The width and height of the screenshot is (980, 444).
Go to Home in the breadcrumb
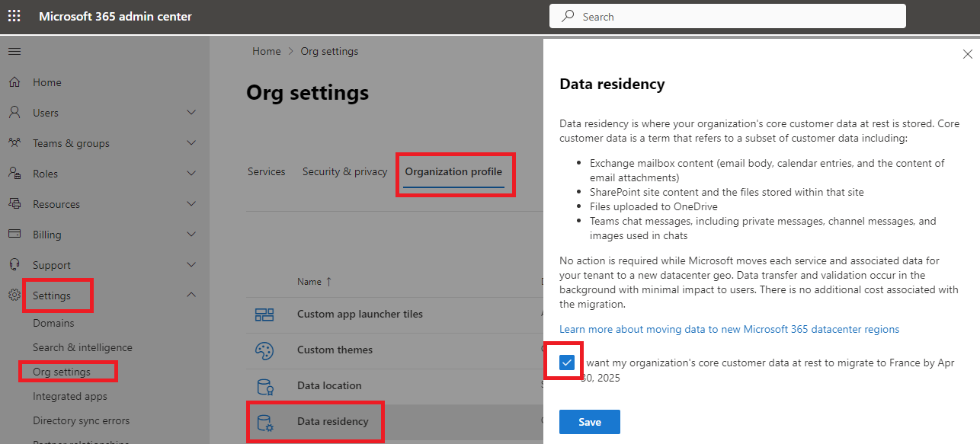[x=267, y=51]
